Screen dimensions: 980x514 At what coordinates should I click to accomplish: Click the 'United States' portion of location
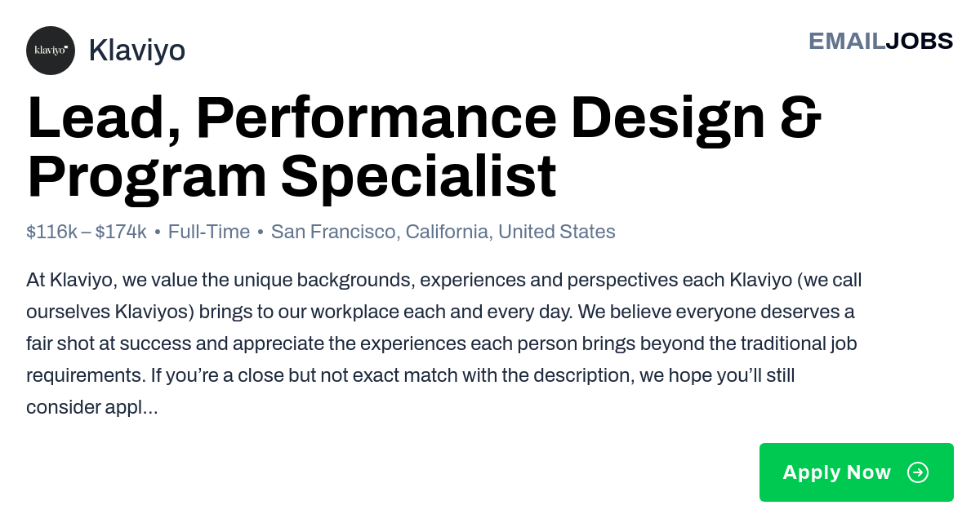click(557, 232)
